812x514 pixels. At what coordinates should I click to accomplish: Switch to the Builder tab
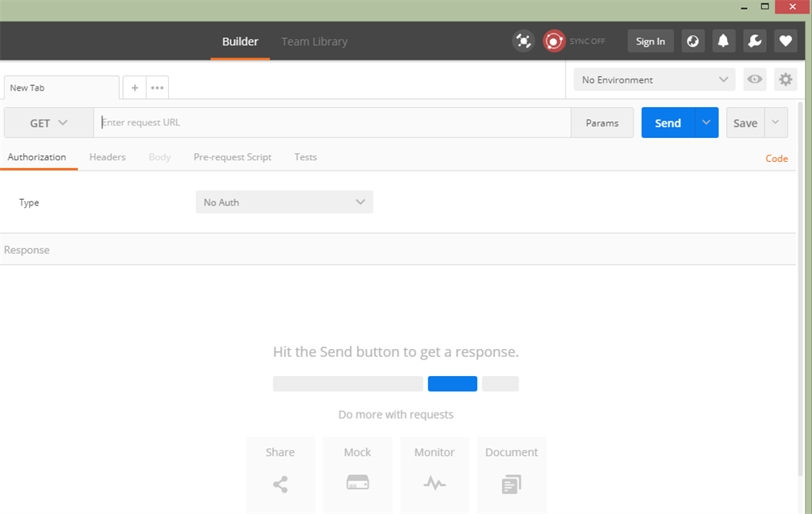[x=239, y=41]
